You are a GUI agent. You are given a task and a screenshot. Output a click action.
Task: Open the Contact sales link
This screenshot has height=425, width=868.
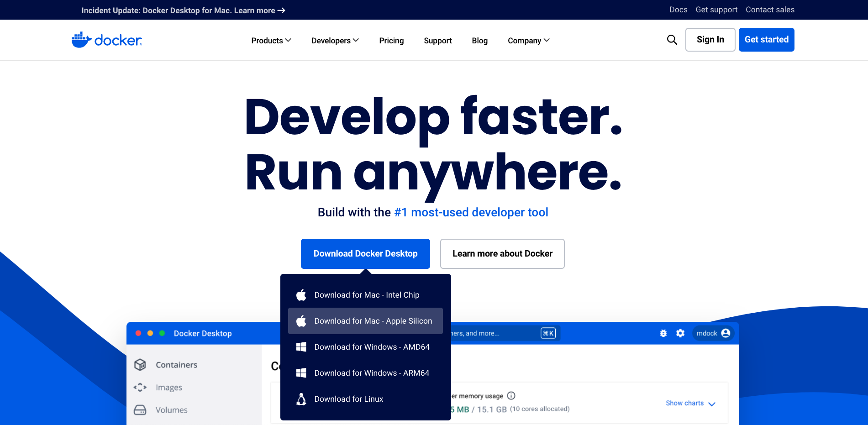pos(770,10)
